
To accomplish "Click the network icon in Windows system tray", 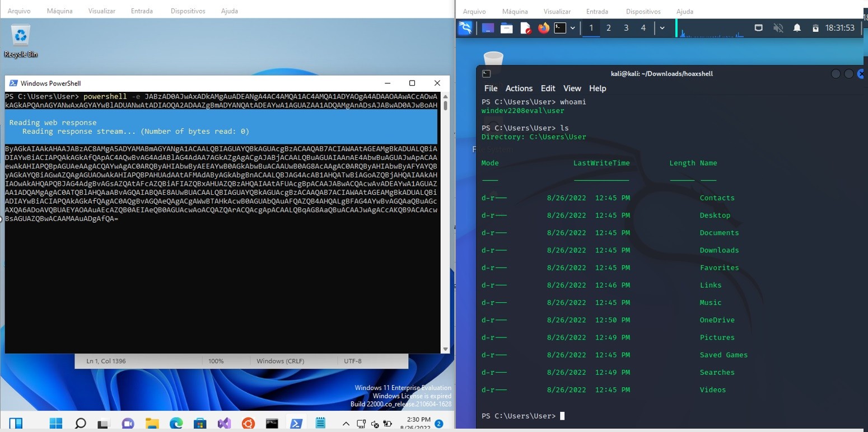I will pyautogui.click(x=361, y=424).
